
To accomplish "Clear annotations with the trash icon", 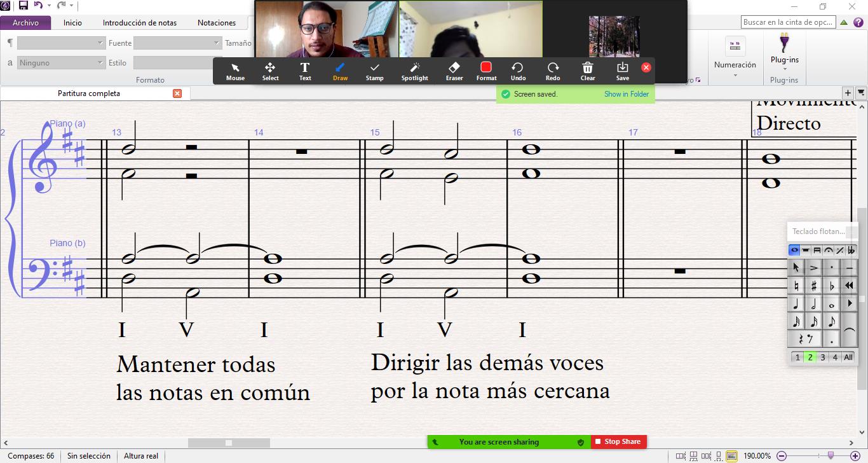I will [x=588, y=71].
